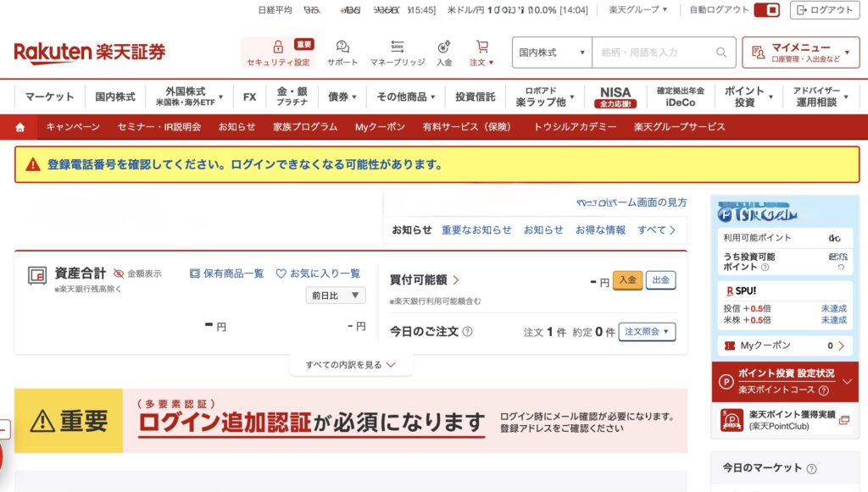Go to home via house icon
868x492 pixels.
[x=20, y=127]
